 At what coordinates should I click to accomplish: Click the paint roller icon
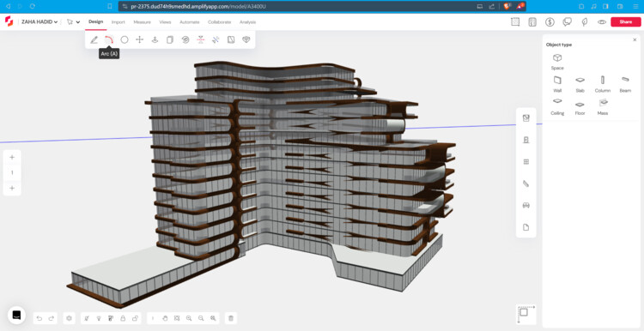[x=111, y=318]
